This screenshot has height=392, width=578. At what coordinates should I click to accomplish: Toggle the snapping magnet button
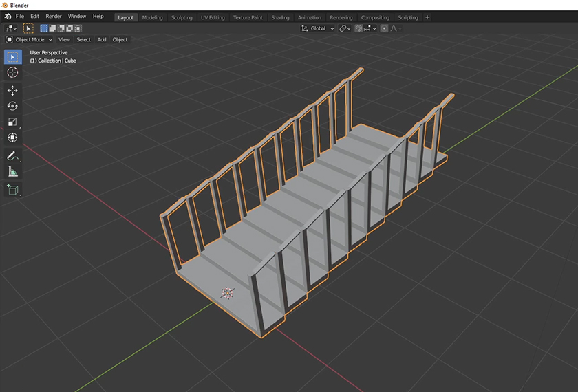pyautogui.click(x=359, y=28)
